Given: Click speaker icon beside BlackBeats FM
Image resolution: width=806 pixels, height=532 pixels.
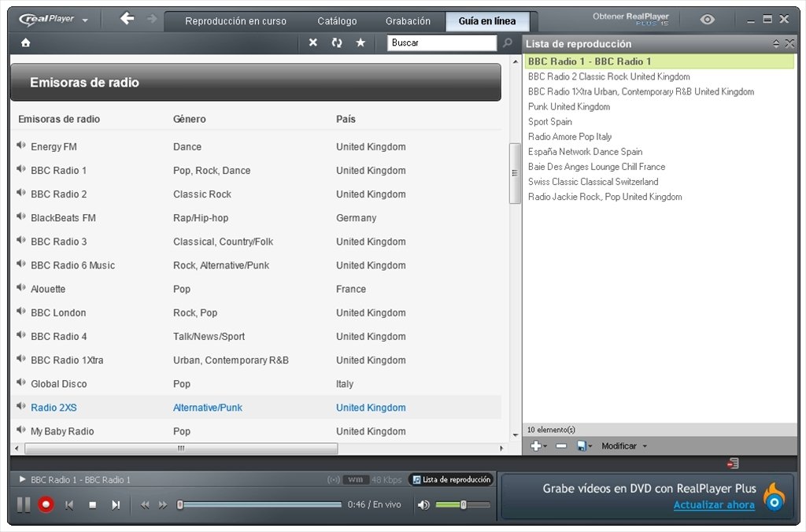Looking at the screenshot, I should click(x=21, y=216).
